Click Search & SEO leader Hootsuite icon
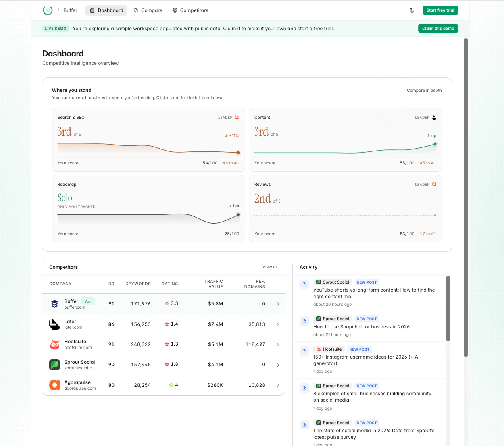The width and height of the screenshot is (504, 446). [237, 118]
